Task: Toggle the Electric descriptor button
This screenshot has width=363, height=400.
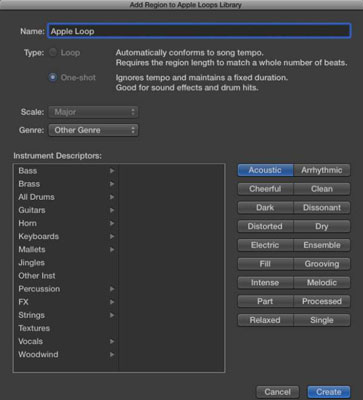Action: click(265, 245)
